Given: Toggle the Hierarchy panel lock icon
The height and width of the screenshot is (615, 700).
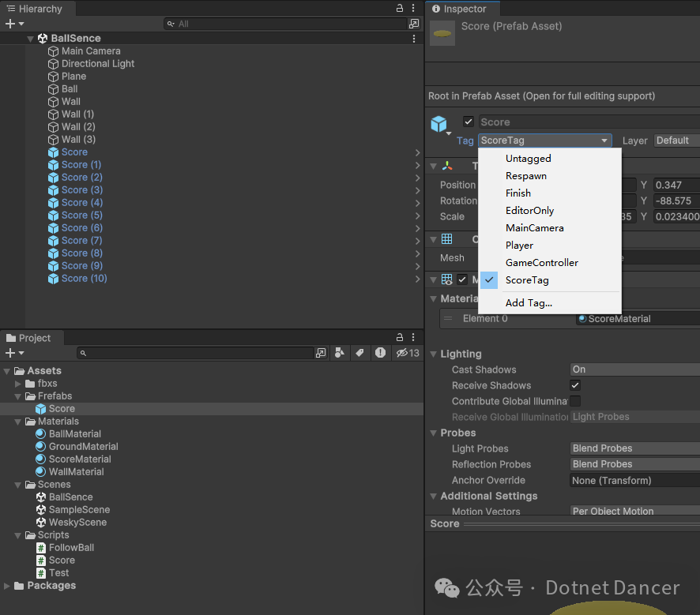Looking at the screenshot, I should coord(400,8).
